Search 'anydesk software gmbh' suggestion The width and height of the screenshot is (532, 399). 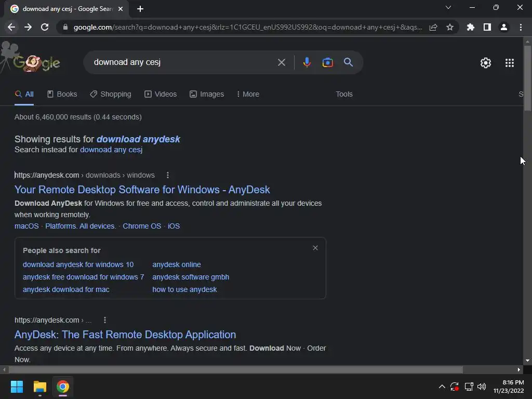pos(191,277)
